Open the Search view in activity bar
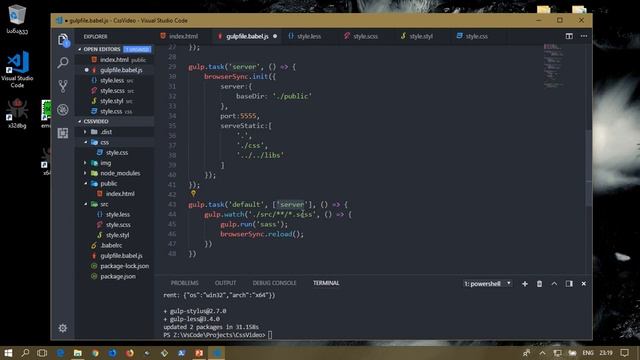The height and width of the screenshot is (360, 640). pos(63,62)
